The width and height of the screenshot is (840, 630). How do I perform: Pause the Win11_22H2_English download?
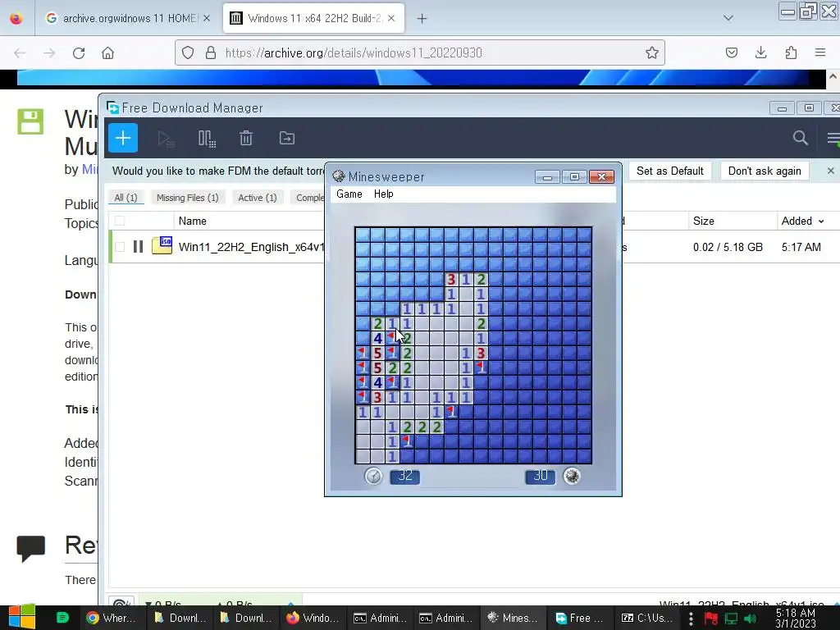pos(138,246)
